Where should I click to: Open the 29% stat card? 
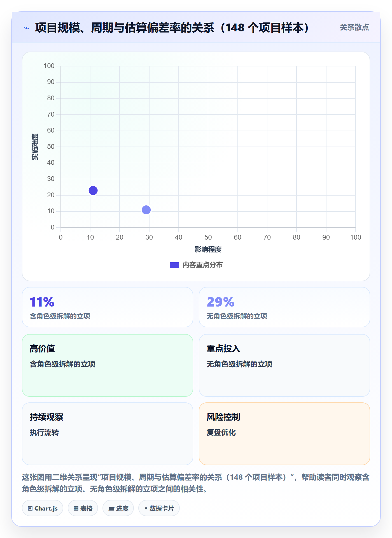coord(284,307)
